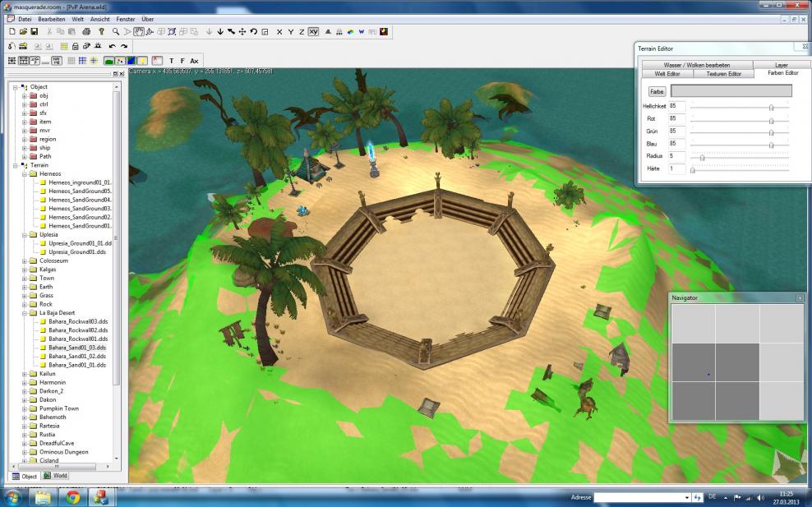812x507 pixels.
Task: Click the Undo arrow icon
Action: pyautogui.click(x=113, y=46)
